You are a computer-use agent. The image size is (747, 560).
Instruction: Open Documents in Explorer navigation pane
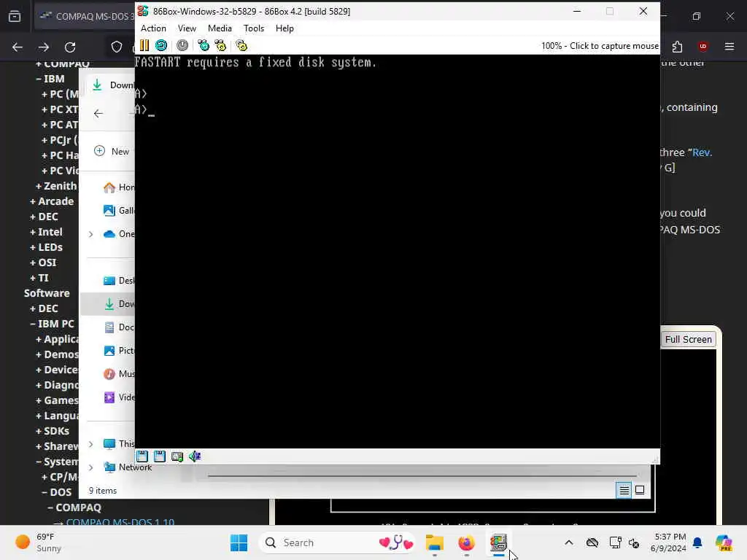[119, 327]
